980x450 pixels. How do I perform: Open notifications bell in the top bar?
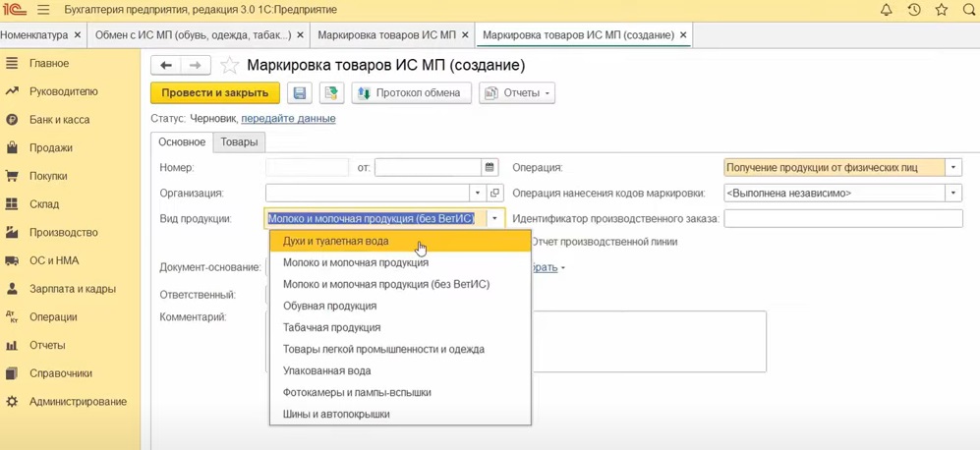point(886,10)
